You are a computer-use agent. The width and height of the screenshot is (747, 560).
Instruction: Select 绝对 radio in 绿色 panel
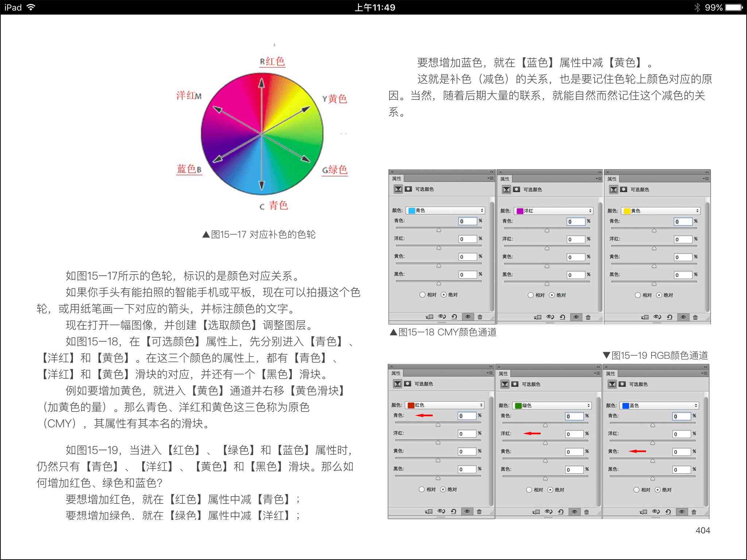coord(550,490)
